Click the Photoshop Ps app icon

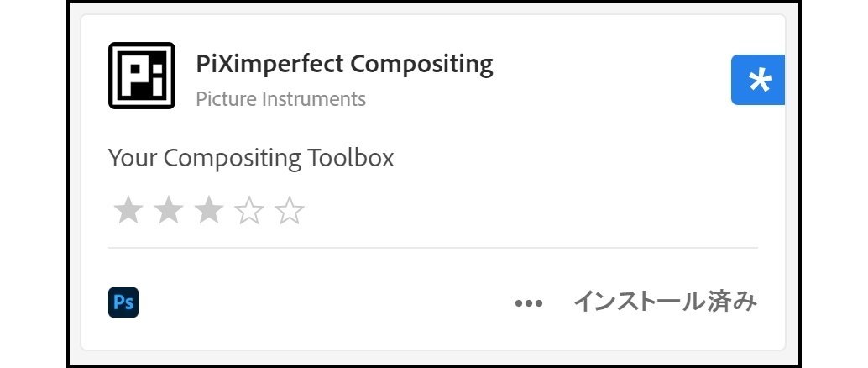(x=123, y=302)
